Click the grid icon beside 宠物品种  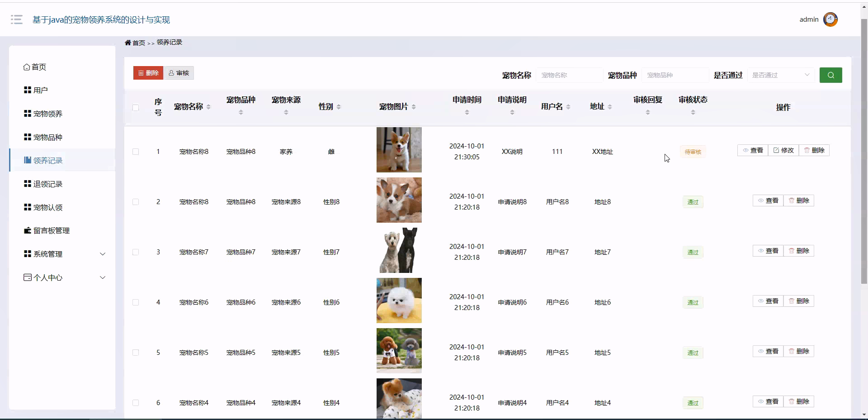point(28,137)
